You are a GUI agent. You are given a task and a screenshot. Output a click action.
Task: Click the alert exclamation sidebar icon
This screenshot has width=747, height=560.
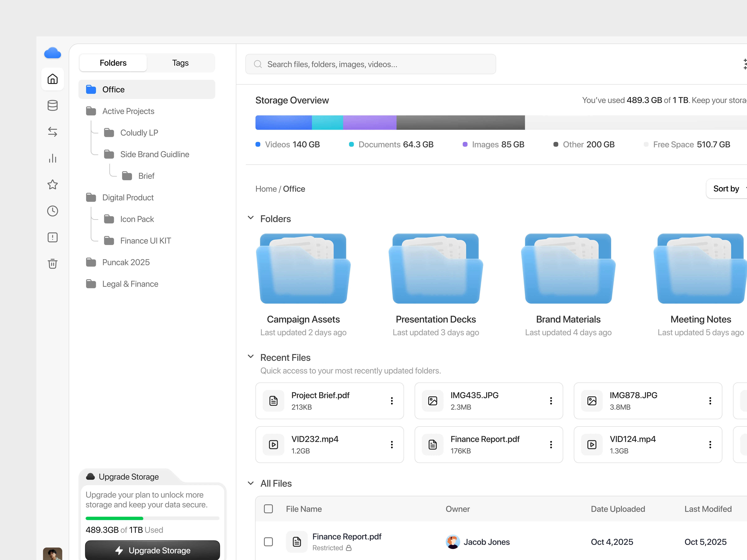click(52, 237)
